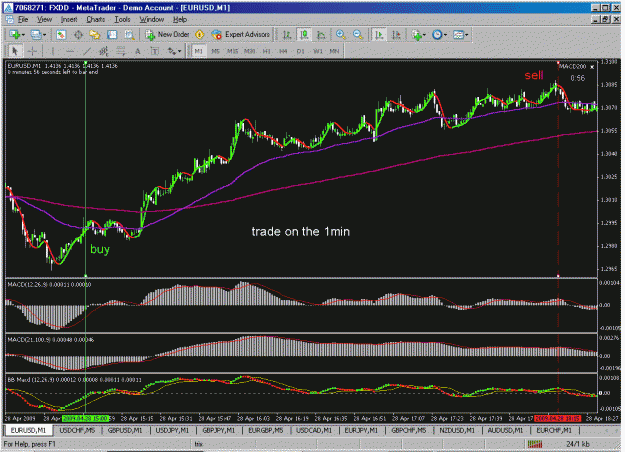Select the Fibonacci Retracement tool
This screenshot has height=452, width=625.
click(x=121, y=51)
